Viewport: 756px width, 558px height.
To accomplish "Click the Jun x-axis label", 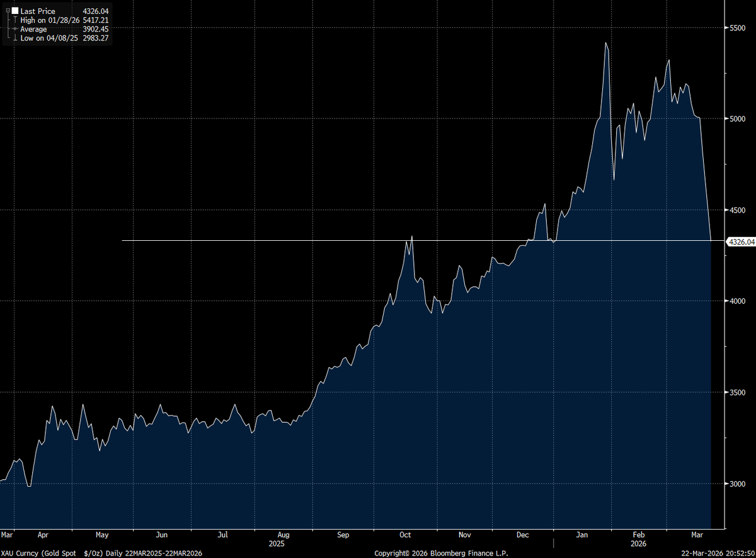I will pyautogui.click(x=162, y=535).
